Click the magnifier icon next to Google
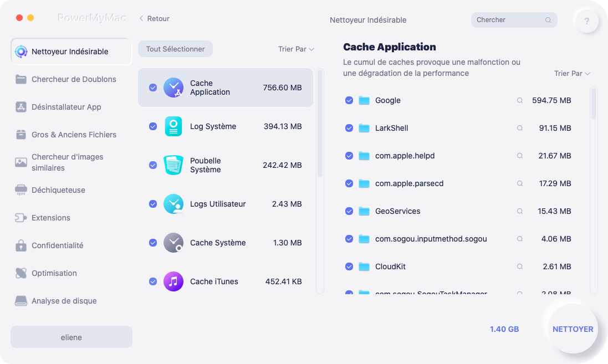The image size is (608, 364). pos(519,100)
